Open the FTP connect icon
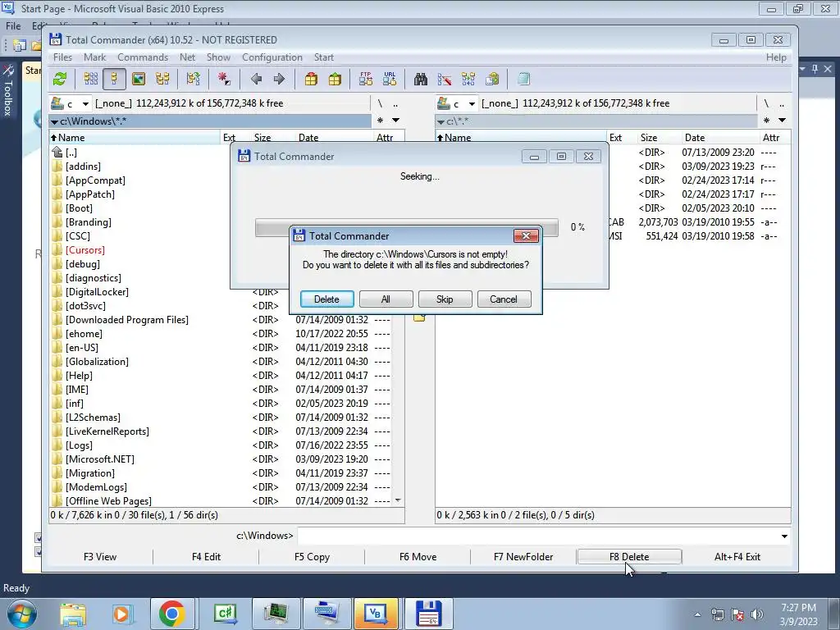 [x=366, y=80]
